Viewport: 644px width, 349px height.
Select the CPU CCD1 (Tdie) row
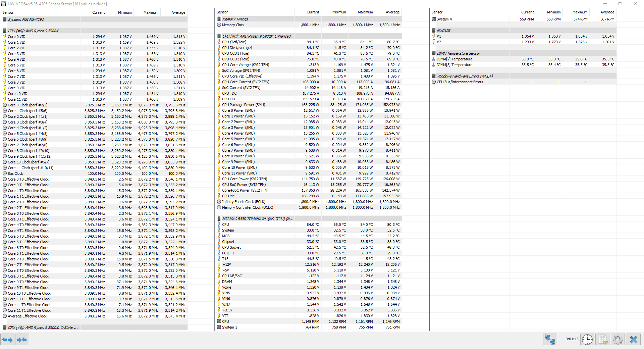(308, 53)
